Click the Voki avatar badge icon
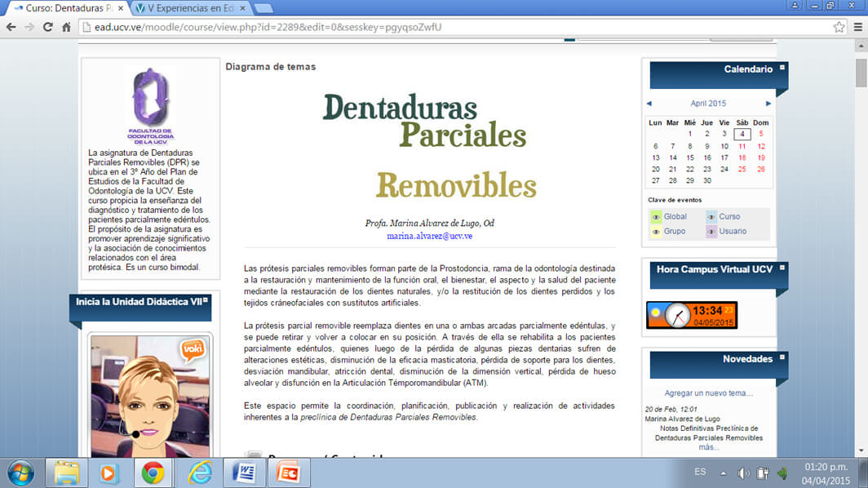This screenshot has width=868, height=488. (x=192, y=351)
